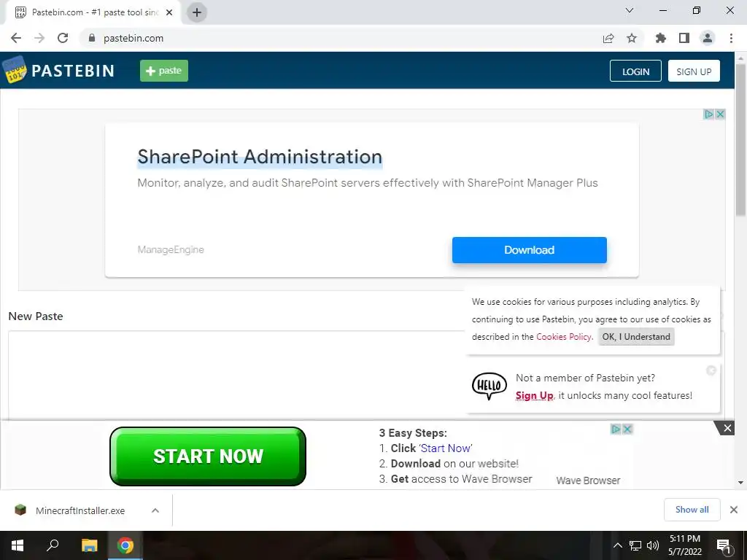
Task: Open the Cookies Policy link
Action: click(x=564, y=337)
